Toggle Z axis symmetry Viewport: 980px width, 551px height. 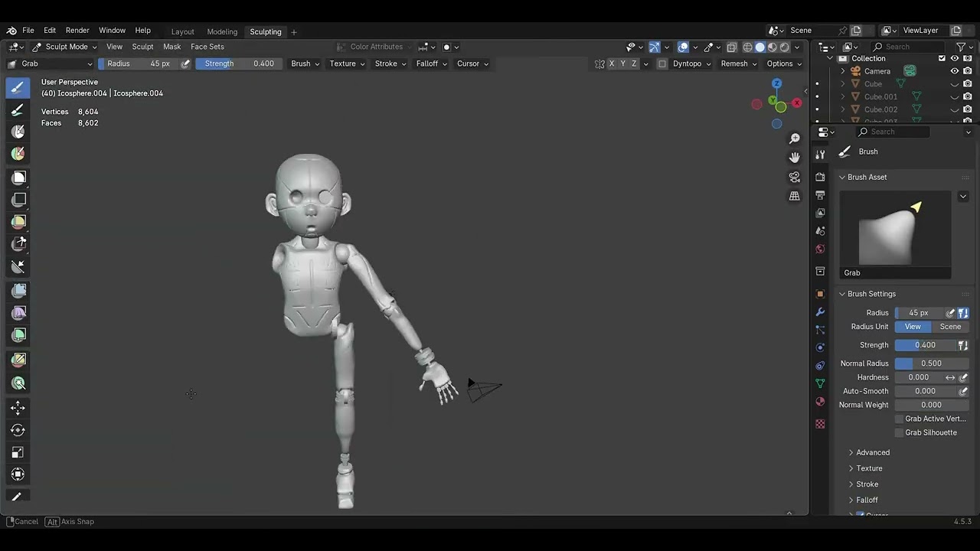[x=634, y=64]
